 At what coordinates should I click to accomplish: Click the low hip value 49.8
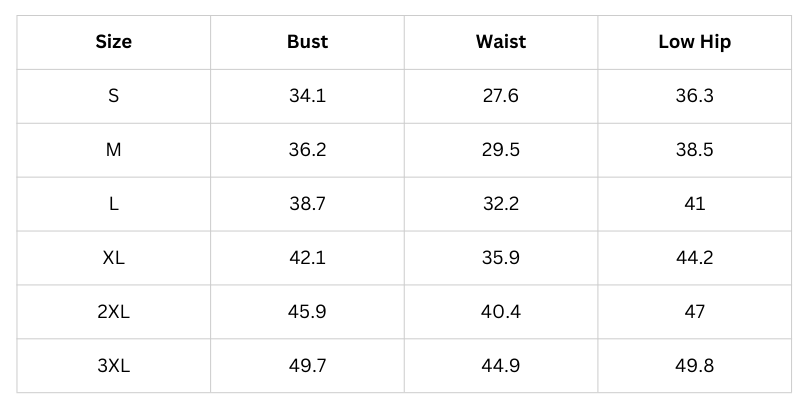pos(694,366)
